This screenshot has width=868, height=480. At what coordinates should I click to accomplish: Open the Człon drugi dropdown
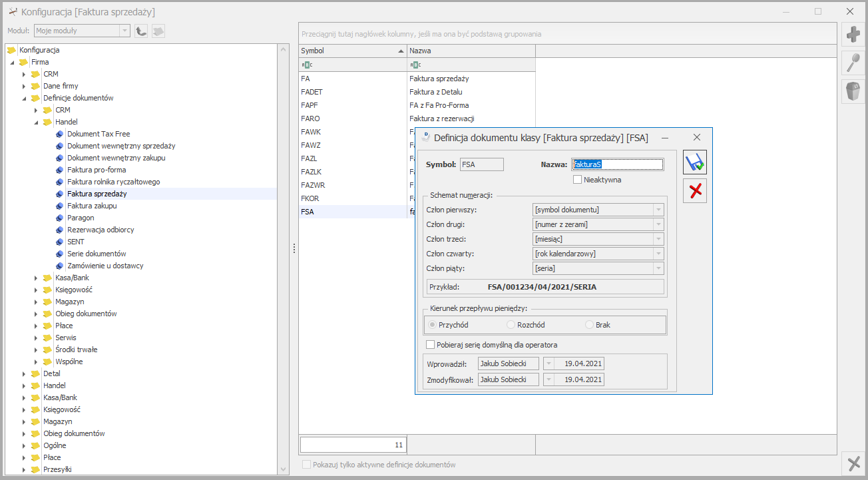[x=658, y=224]
